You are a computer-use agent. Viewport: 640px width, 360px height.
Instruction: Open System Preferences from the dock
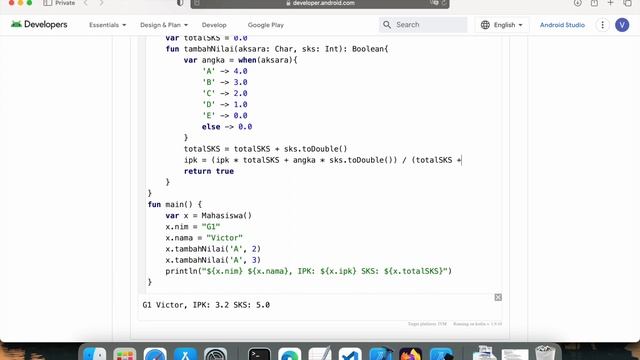coord(216,353)
